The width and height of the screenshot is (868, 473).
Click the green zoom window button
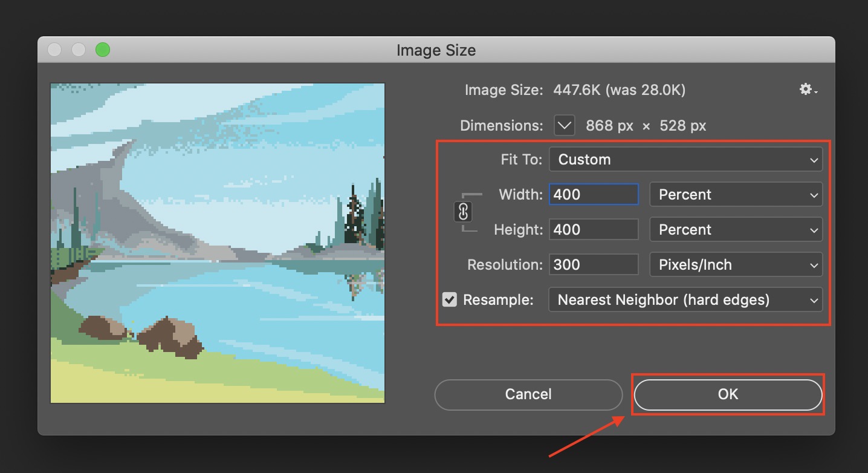click(103, 50)
